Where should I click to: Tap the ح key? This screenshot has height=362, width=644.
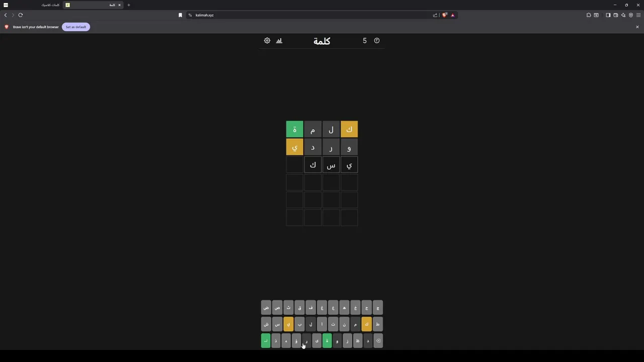[366, 308]
